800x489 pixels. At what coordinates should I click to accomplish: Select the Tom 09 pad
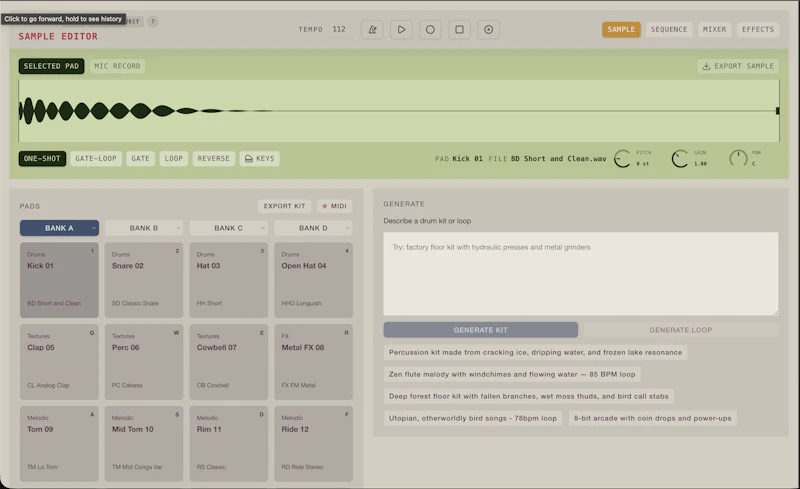click(x=59, y=444)
